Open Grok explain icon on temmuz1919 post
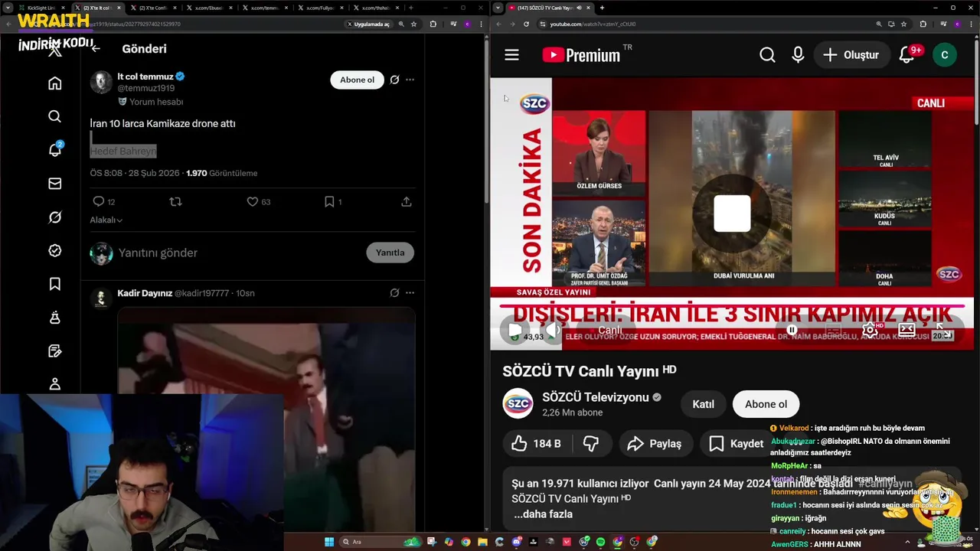This screenshot has height=551, width=980. point(394,80)
